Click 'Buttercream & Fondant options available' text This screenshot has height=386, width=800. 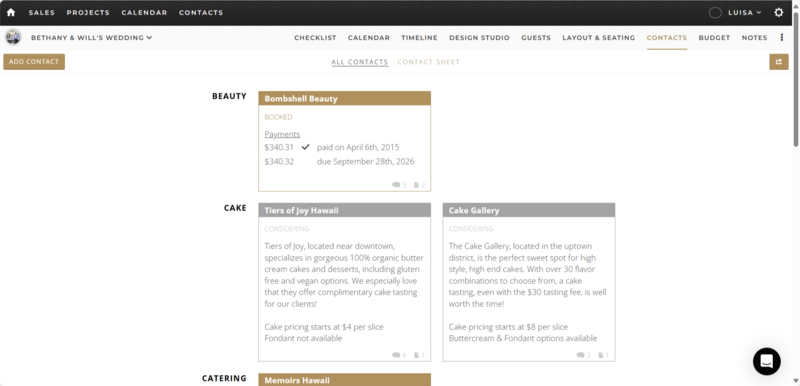pos(523,338)
